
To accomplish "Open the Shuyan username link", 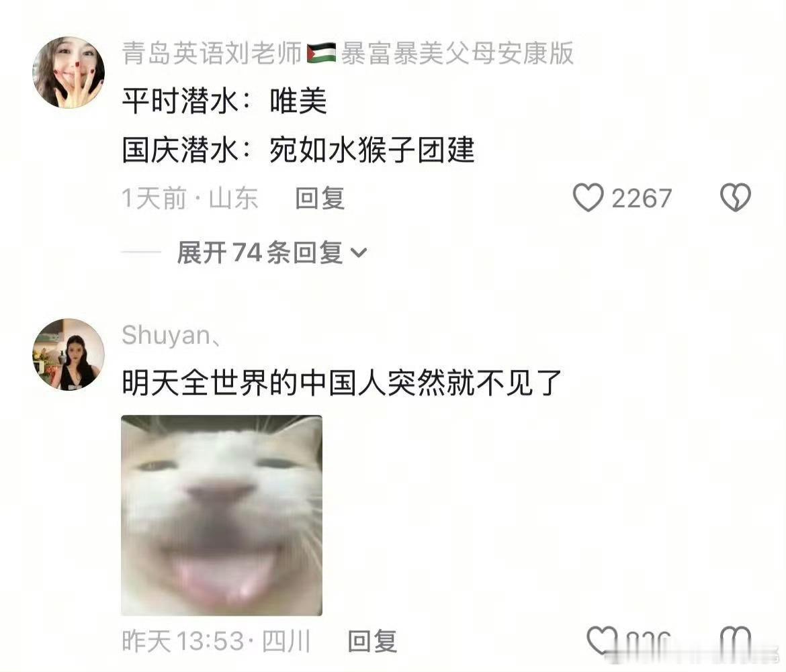I will 171,335.
